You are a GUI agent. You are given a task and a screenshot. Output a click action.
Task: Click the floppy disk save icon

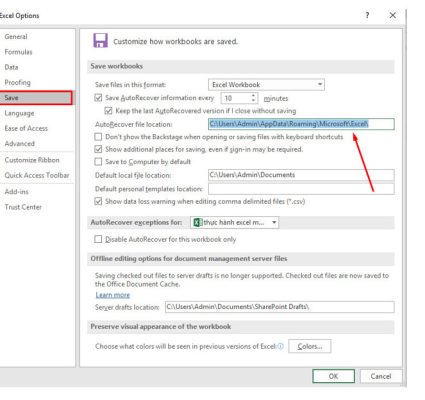pyautogui.click(x=100, y=41)
